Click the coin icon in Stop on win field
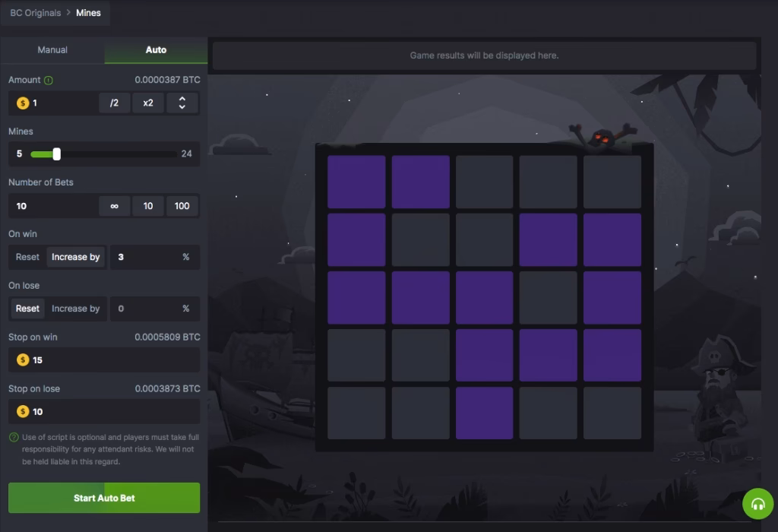The height and width of the screenshot is (532, 778). click(x=22, y=359)
